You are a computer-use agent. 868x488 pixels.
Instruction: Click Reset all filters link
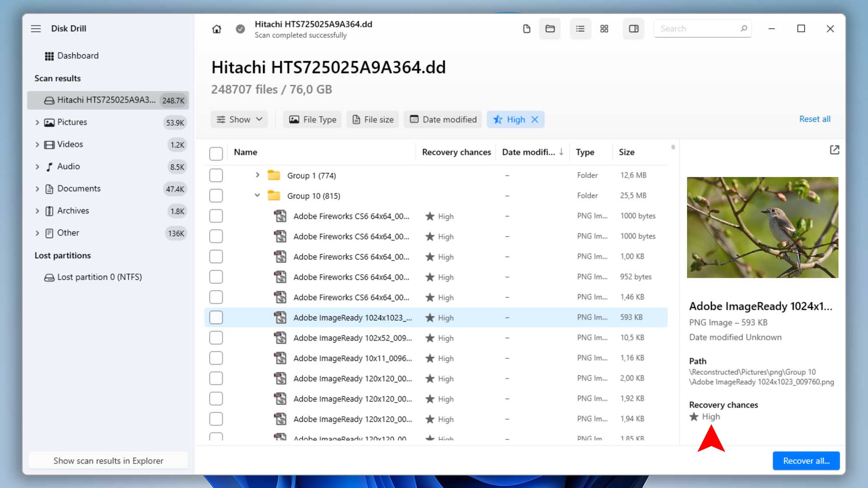coord(815,119)
